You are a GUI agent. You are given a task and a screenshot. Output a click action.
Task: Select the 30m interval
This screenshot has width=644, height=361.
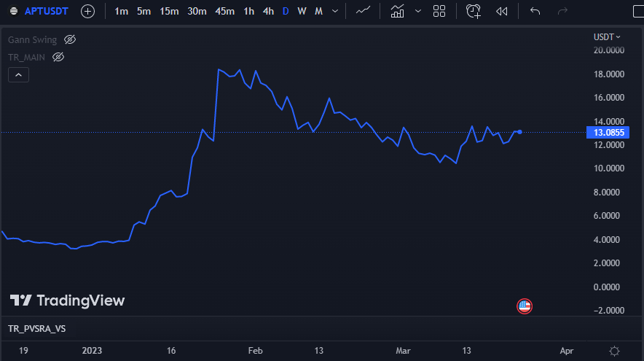pos(197,11)
